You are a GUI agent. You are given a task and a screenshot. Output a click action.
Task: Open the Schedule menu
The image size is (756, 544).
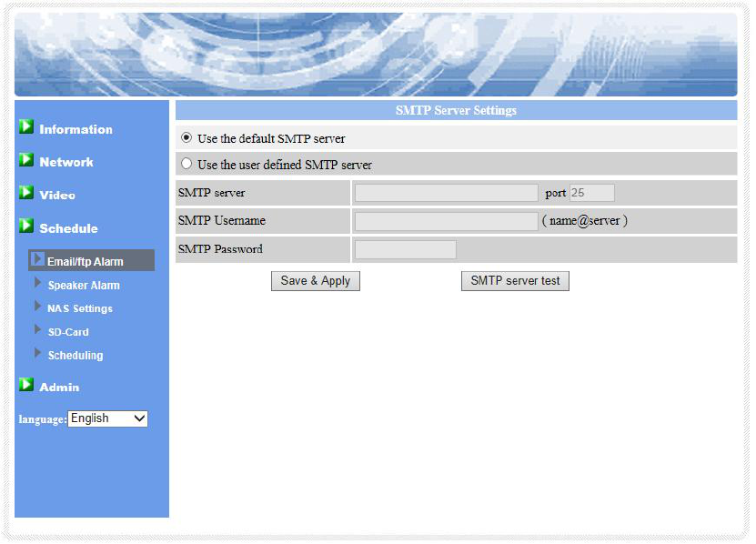pos(68,228)
